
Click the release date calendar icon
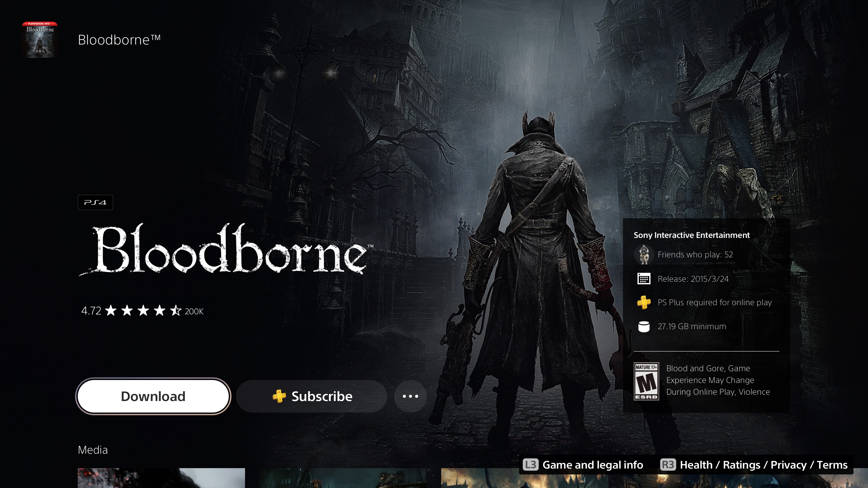644,279
